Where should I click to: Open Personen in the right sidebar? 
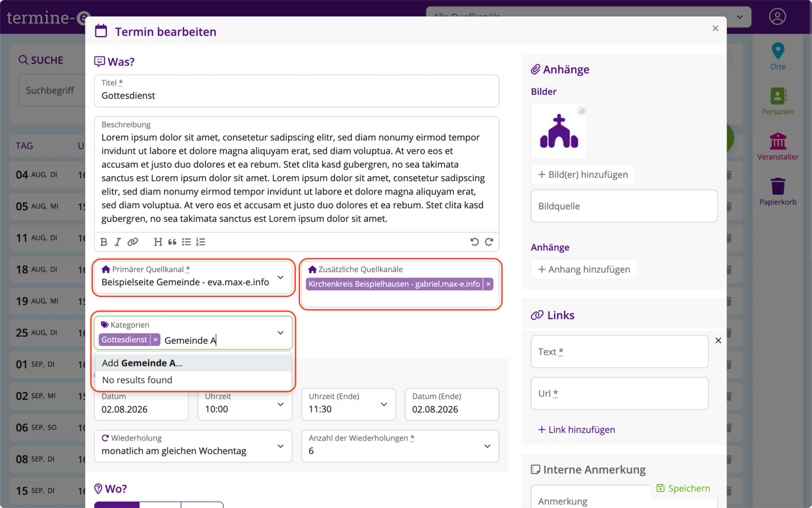(778, 101)
